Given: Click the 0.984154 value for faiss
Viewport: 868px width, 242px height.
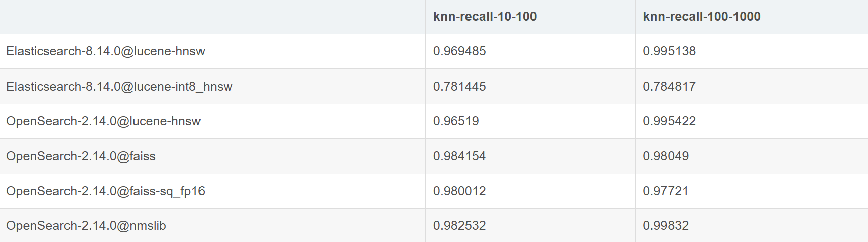Looking at the screenshot, I should coord(459,156).
